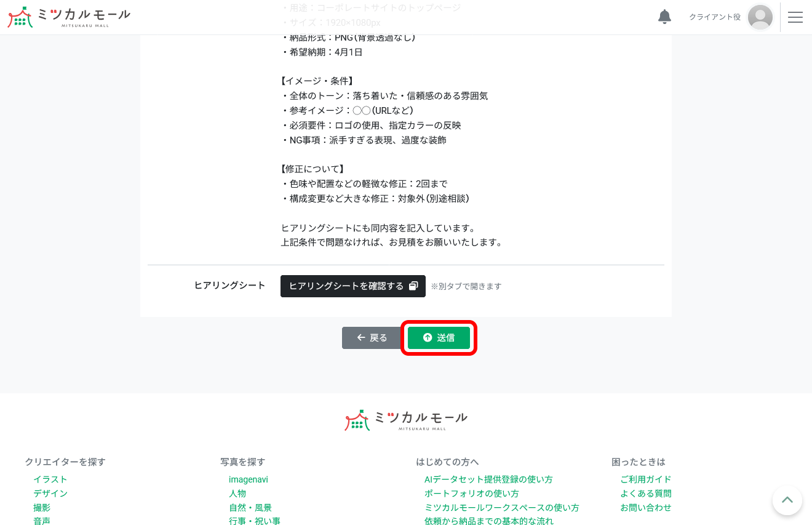Open the よくある質問 page
This screenshot has width=812, height=525.
tap(647, 493)
